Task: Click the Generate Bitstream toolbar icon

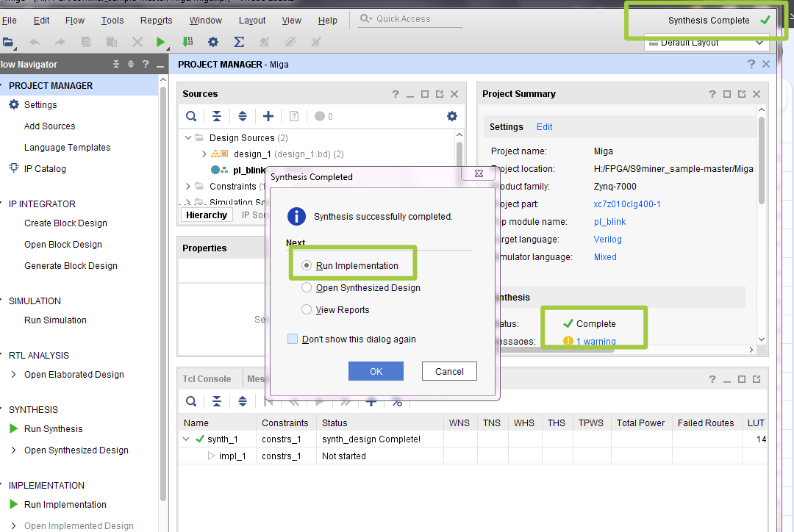Action: click(x=187, y=42)
